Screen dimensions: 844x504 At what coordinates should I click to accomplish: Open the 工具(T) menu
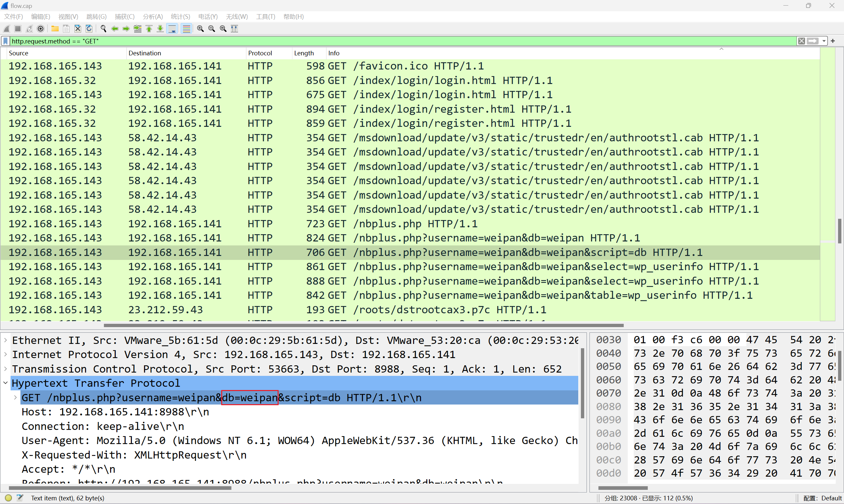265,17
